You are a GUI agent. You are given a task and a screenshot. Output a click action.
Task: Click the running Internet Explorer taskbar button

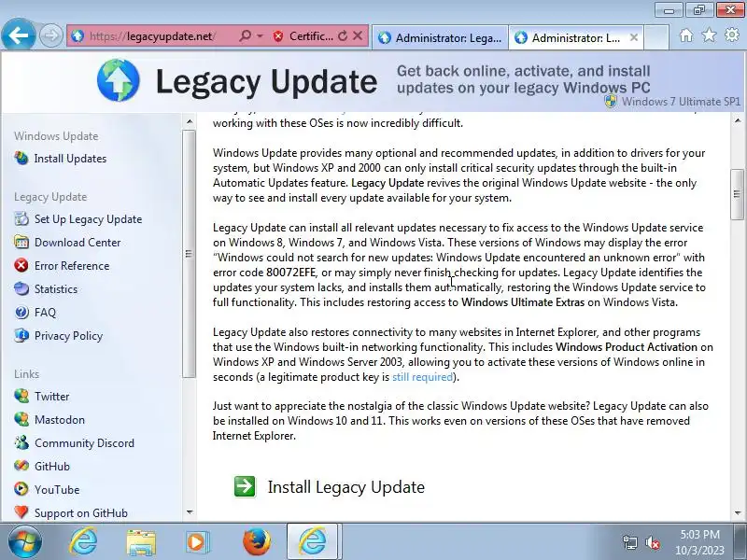coord(313,541)
